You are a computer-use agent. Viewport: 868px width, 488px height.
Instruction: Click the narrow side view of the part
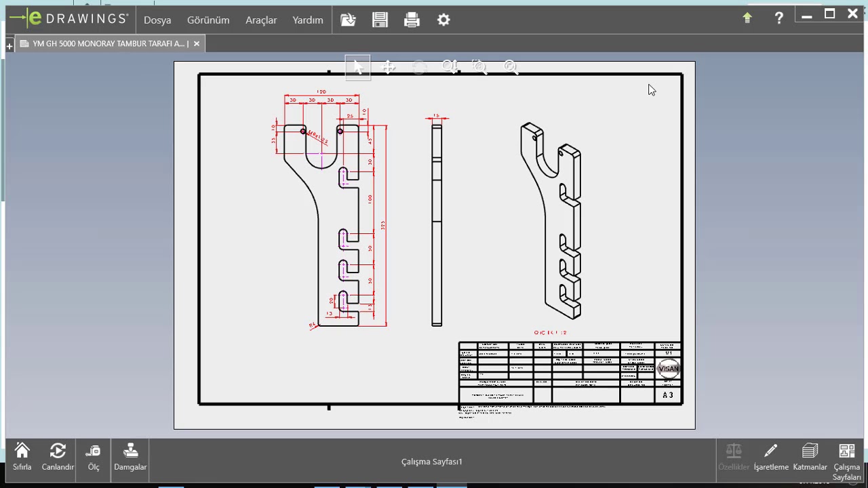tap(437, 224)
